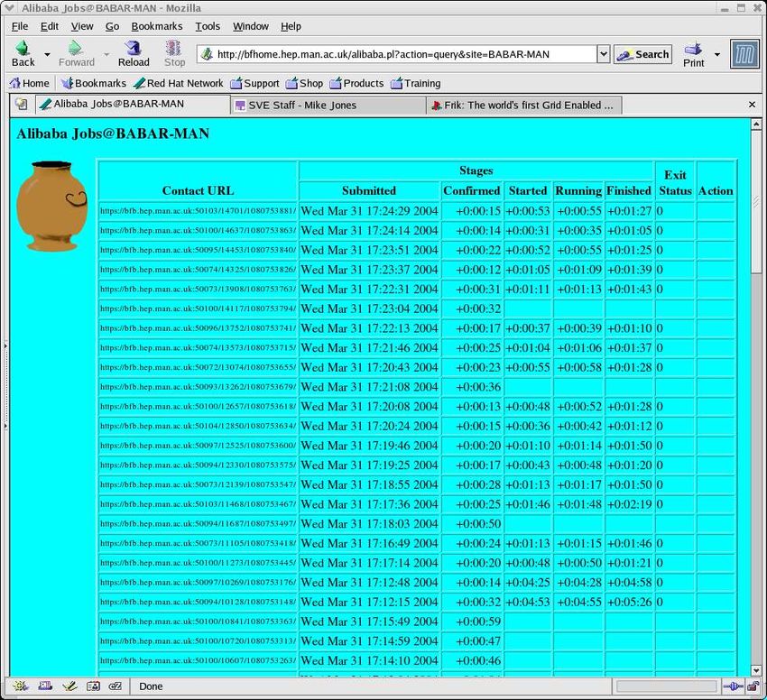Select 'Wed Mar 31 17:24:29 2004' cell
Screen dimensions: 767x700
click(x=369, y=211)
